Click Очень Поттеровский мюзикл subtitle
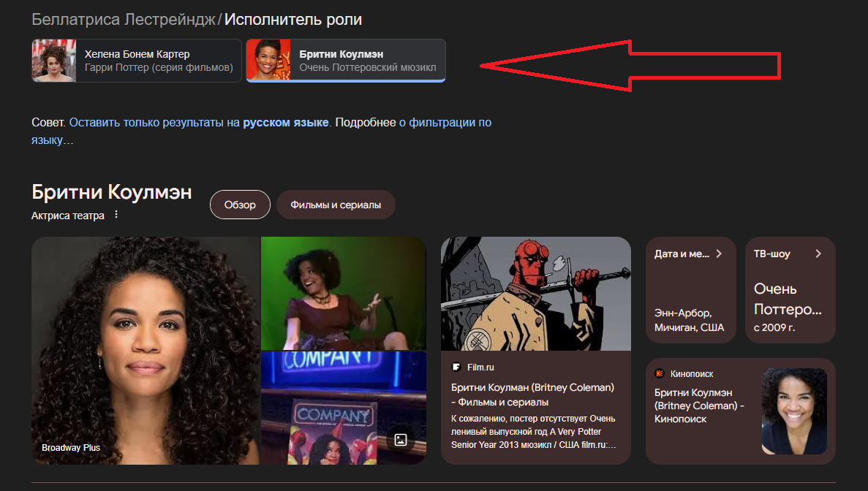This screenshot has height=491, width=868. [368, 67]
